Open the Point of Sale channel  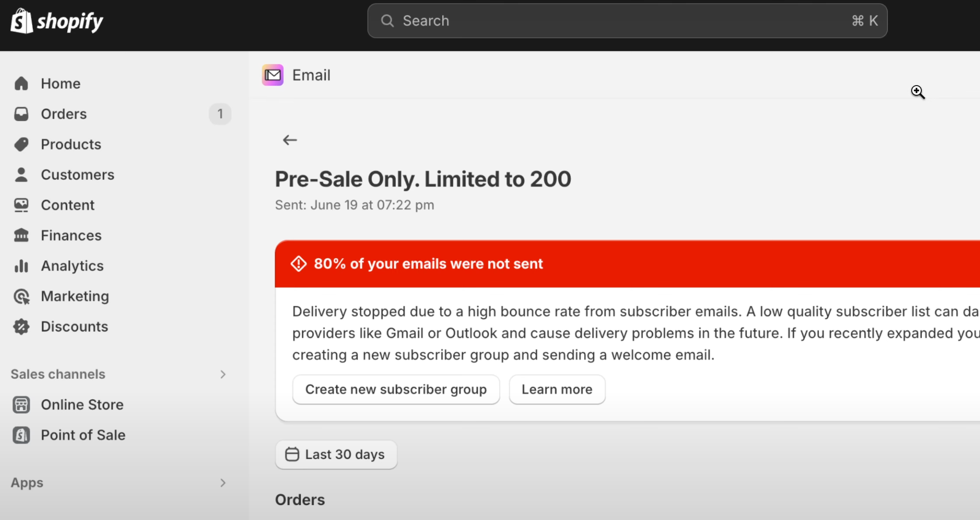pos(83,434)
